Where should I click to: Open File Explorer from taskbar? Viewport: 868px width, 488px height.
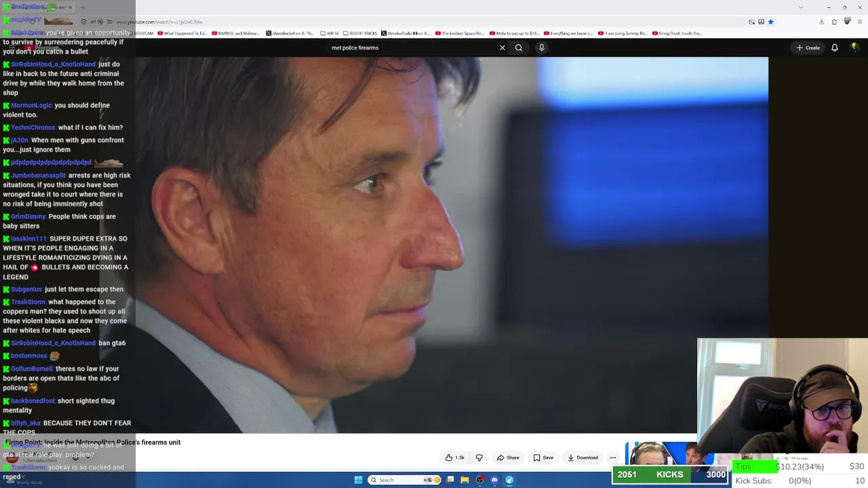[x=465, y=480]
